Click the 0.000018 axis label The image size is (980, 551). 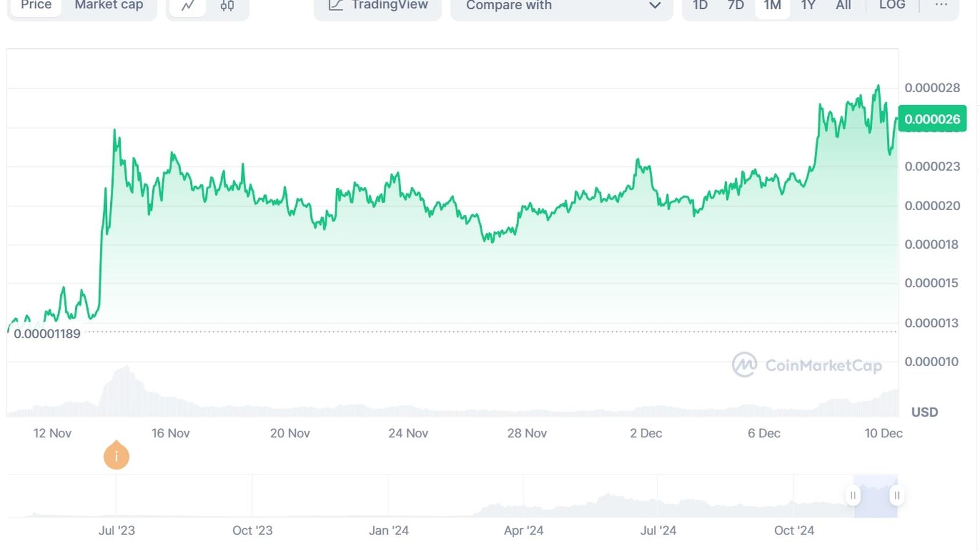coord(932,245)
